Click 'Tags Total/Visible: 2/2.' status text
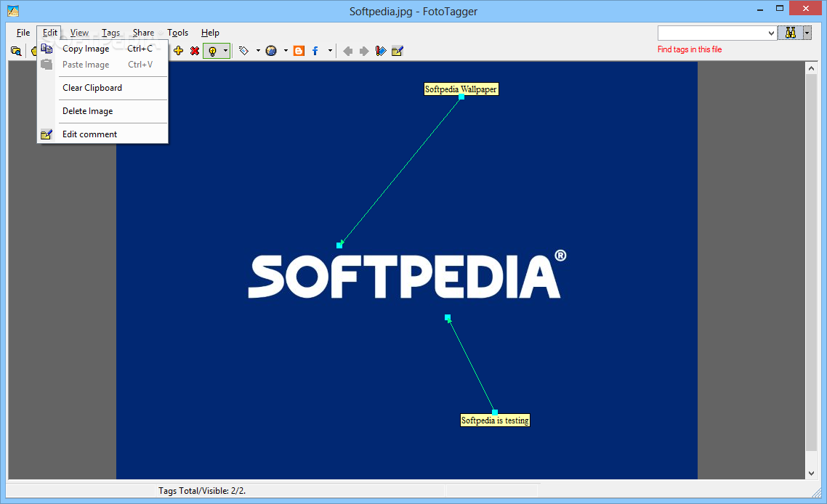Screen dimensions: 827x504 (x=202, y=491)
